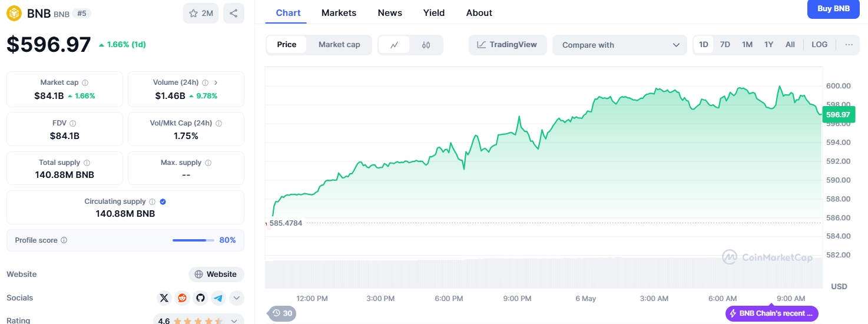Select the Market cap chart toggle
Screen dimensions: 868x324
(x=339, y=45)
